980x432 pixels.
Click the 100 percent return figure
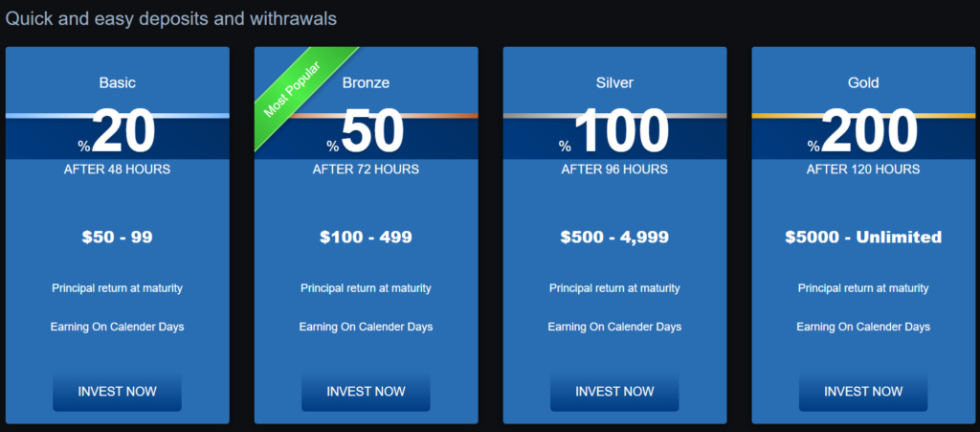pyautogui.click(x=620, y=132)
